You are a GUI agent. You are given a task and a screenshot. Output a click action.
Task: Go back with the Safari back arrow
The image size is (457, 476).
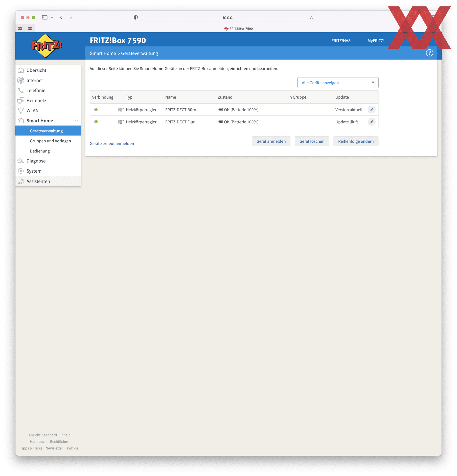(61, 17)
